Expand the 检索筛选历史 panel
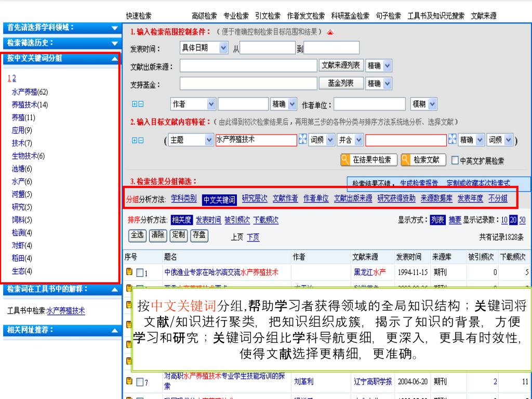Viewport: 532px width, 399px height. coord(115,44)
